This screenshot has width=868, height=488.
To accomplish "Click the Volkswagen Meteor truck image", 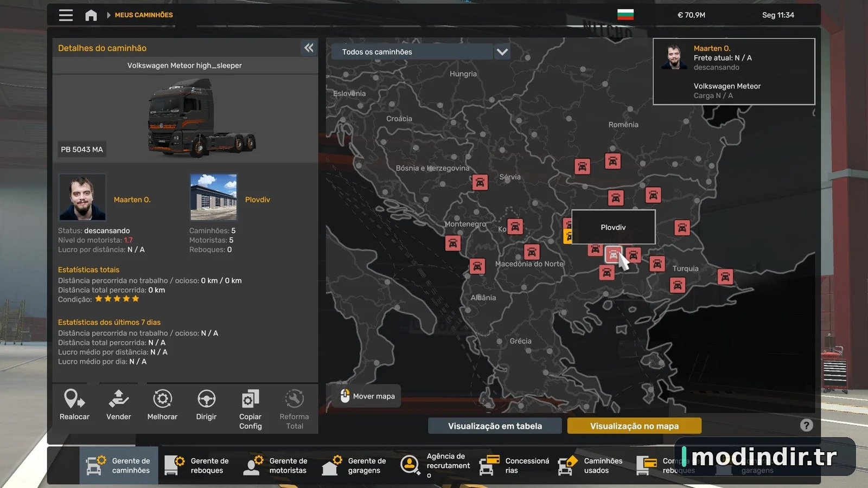I will (201, 118).
